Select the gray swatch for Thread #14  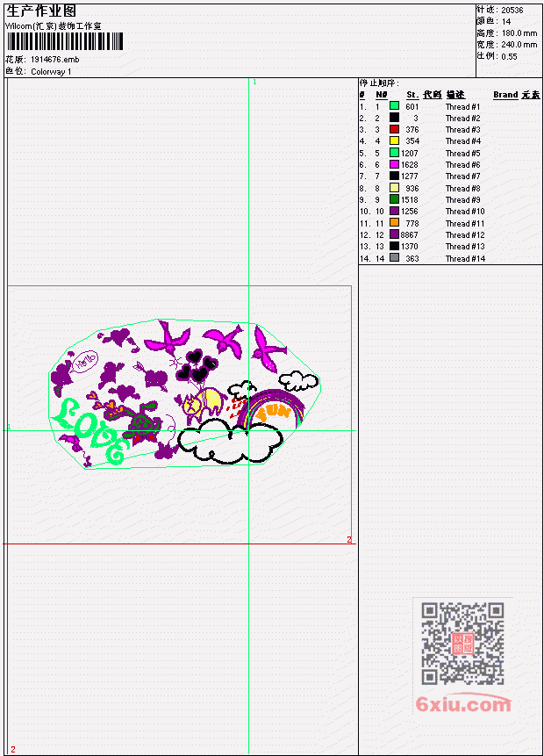coord(394,258)
